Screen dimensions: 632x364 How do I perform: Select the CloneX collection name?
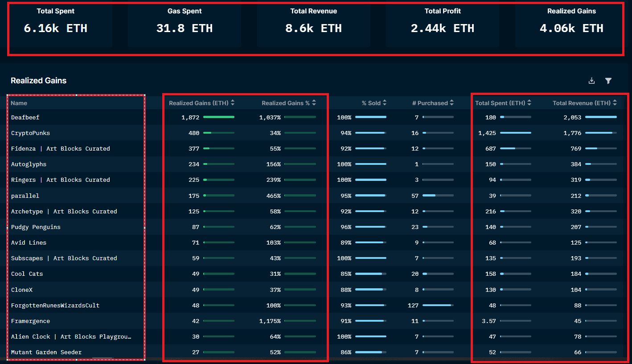[22, 290]
